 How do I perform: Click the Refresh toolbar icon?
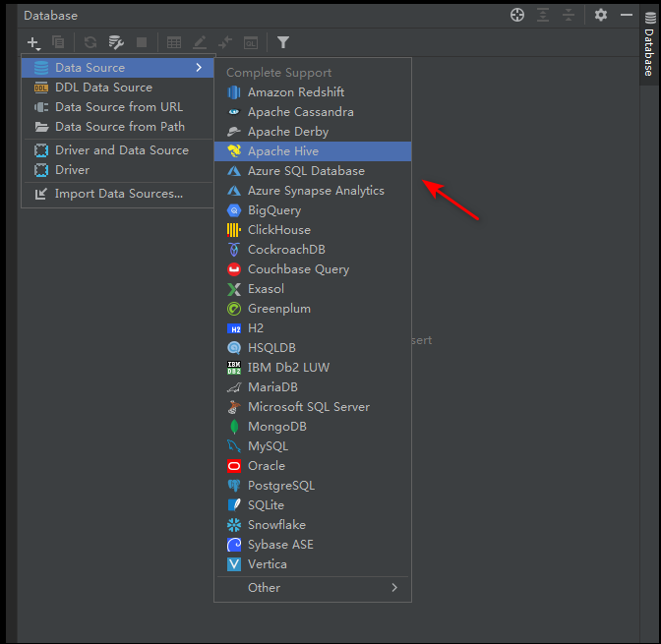[90, 42]
